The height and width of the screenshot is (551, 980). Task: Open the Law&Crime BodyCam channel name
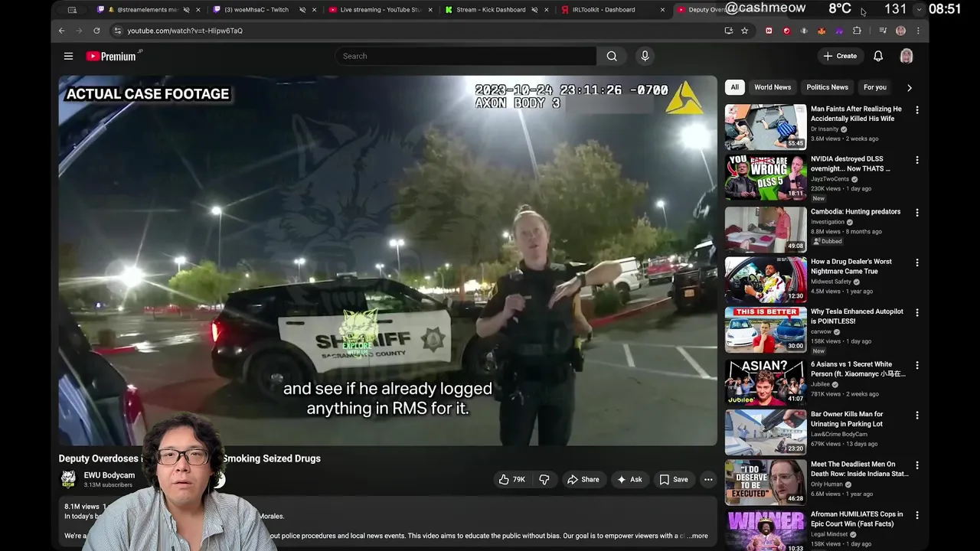pos(839,434)
